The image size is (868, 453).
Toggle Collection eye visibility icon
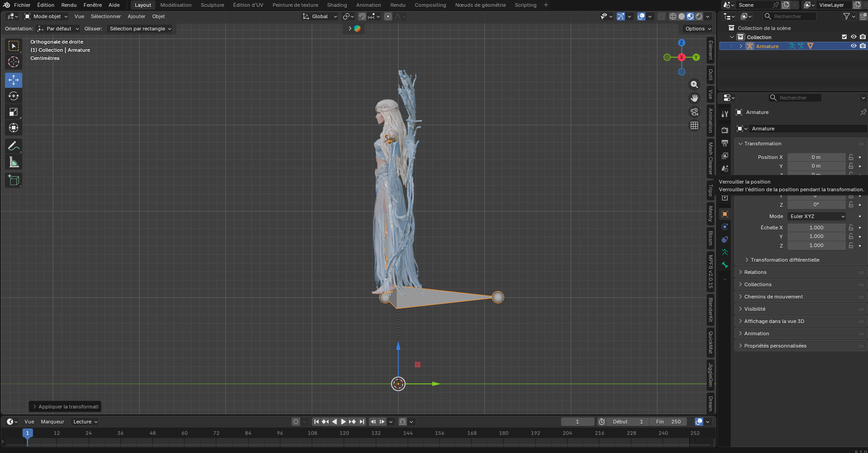pyautogui.click(x=853, y=37)
